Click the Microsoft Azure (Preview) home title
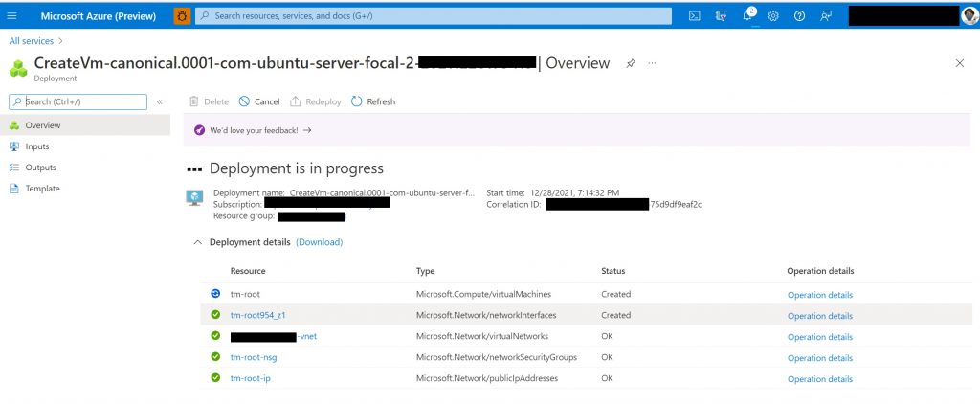980x404 pixels. [x=99, y=16]
